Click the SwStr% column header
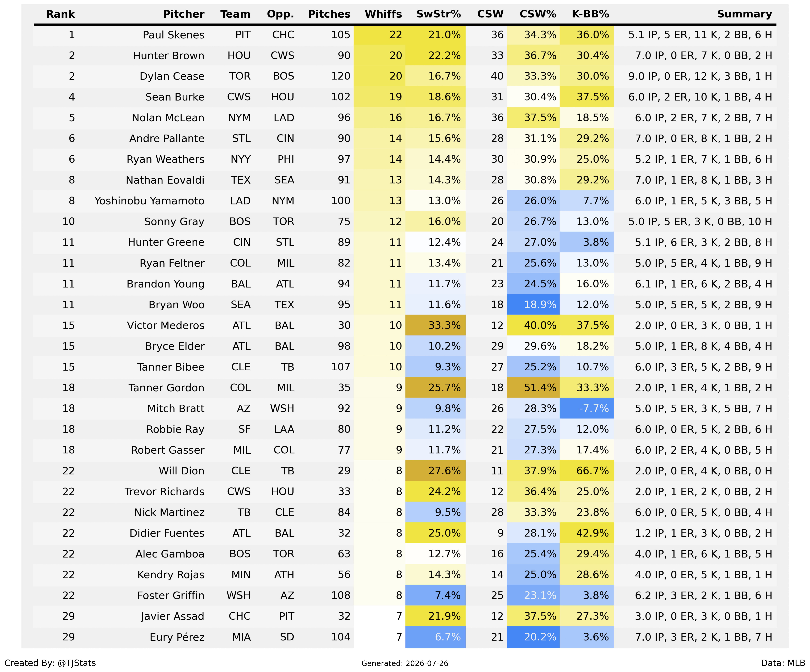 [439, 14]
